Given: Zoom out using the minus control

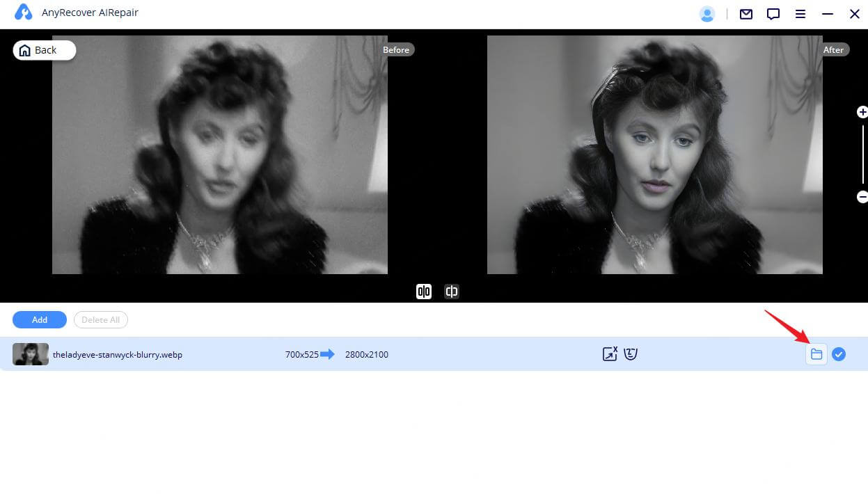Looking at the screenshot, I should click(x=862, y=197).
